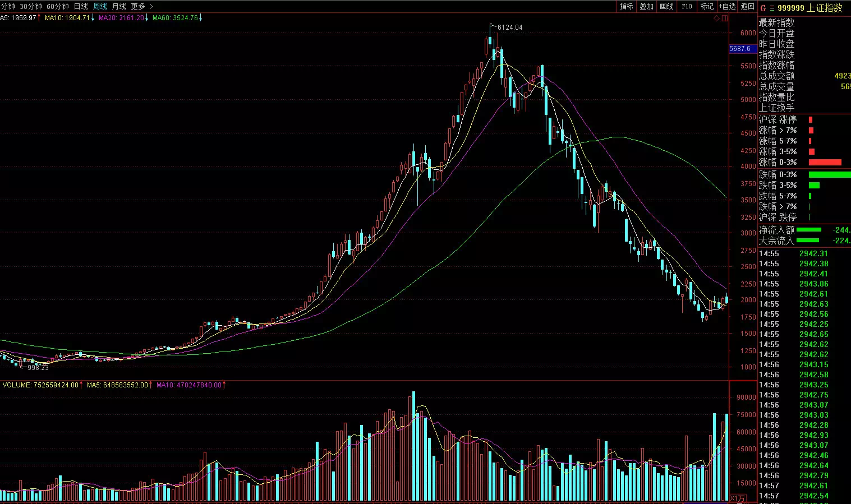
Task: Click the 大宗流入 row
Action: pos(804,241)
